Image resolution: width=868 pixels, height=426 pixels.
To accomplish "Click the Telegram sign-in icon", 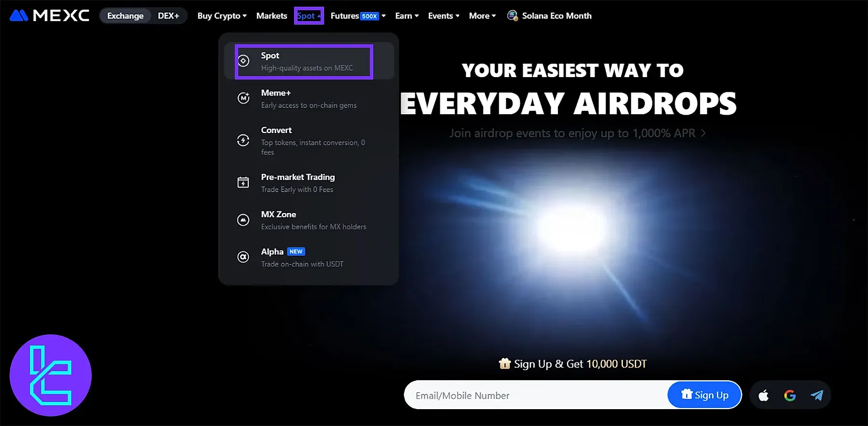I will click(816, 396).
